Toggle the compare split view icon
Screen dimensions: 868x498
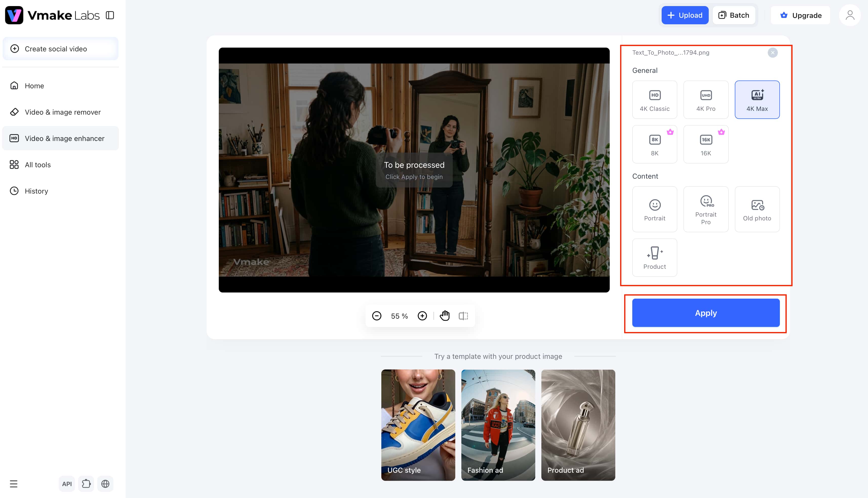pyautogui.click(x=463, y=316)
